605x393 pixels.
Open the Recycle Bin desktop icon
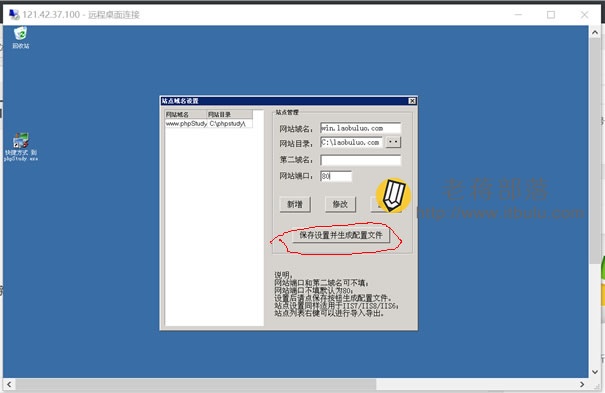[20, 37]
